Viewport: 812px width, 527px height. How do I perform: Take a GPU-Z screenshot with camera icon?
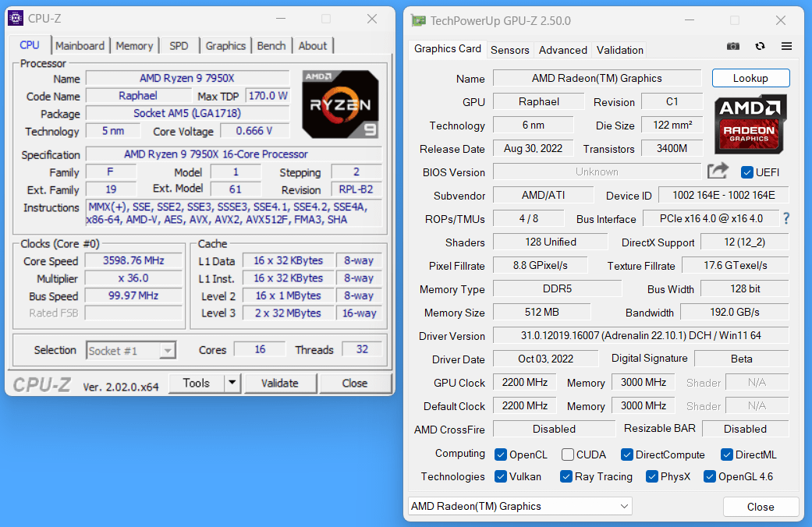pyautogui.click(x=732, y=47)
